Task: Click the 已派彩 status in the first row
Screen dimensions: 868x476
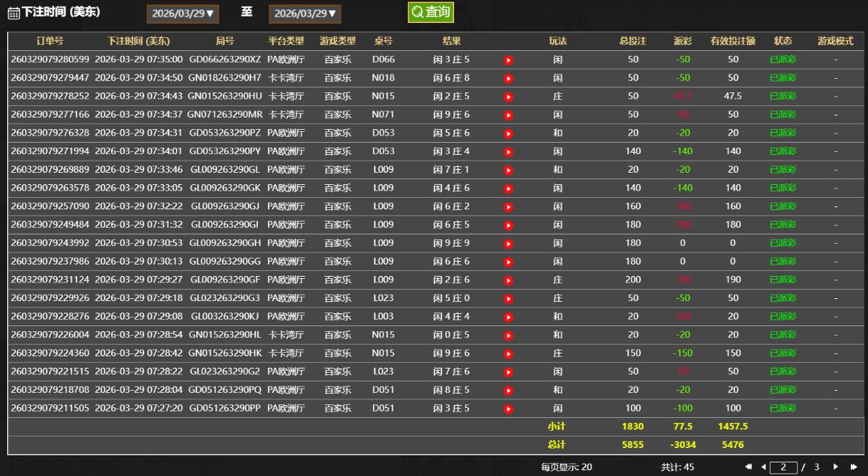Action: [783, 59]
